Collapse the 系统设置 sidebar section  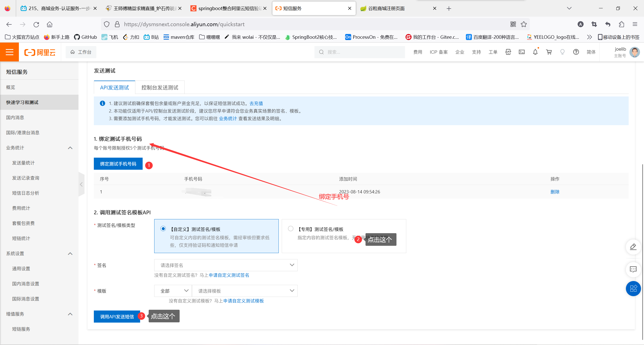point(70,254)
